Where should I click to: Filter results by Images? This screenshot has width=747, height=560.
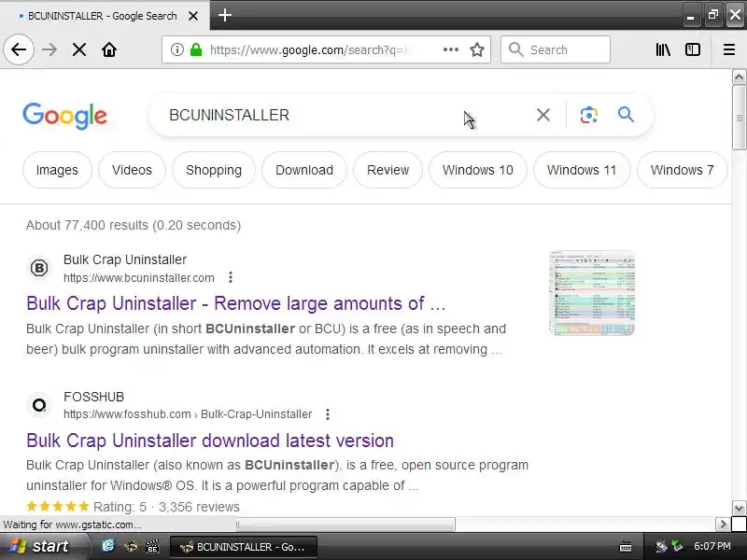(57, 170)
